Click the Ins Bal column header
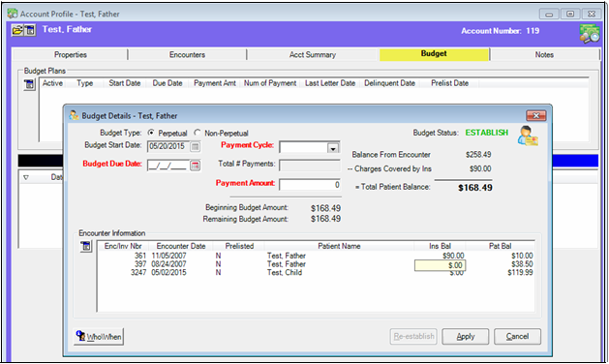609x364 pixels. coord(441,246)
